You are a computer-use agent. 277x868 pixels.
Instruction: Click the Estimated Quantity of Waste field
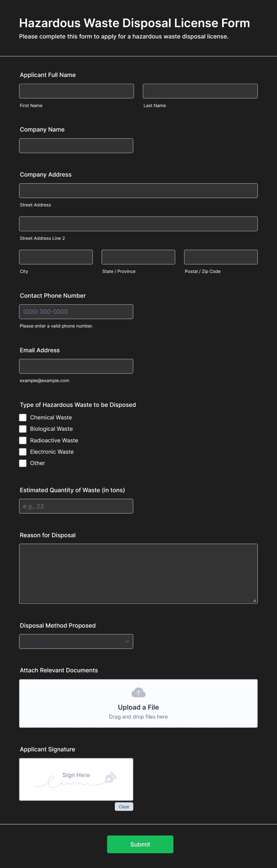tap(76, 506)
